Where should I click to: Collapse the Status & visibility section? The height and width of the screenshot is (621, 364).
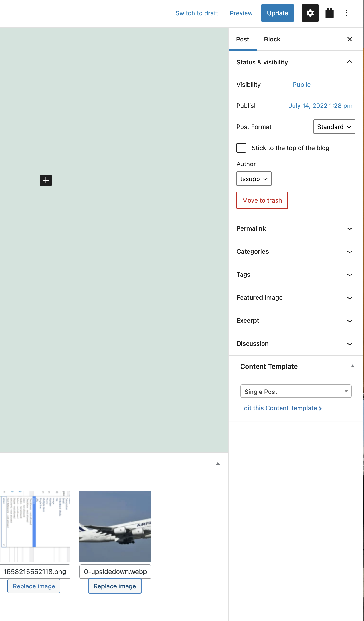click(x=349, y=62)
